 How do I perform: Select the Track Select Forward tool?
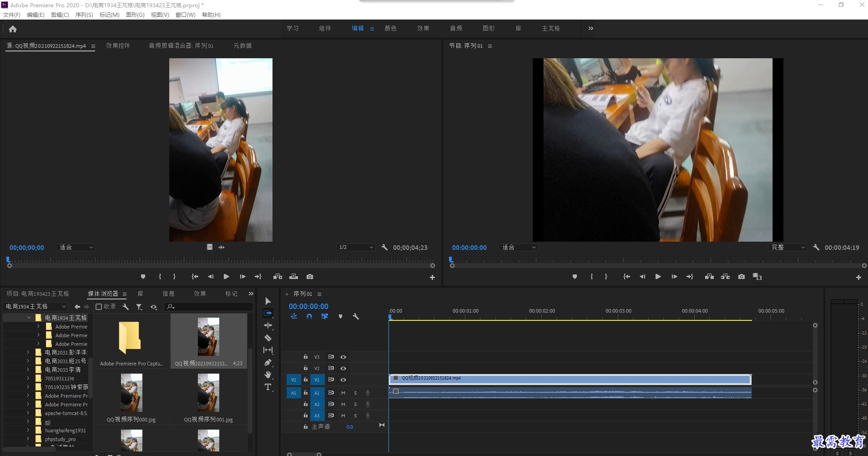tap(268, 313)
